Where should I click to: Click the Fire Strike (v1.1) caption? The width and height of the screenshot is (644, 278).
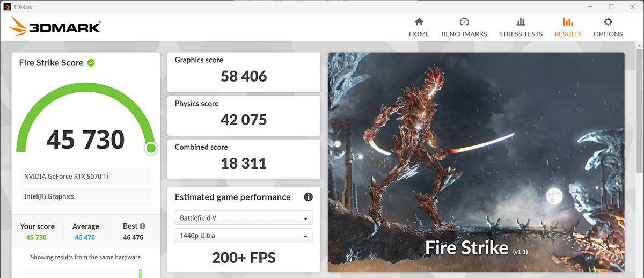click(476, 247)
